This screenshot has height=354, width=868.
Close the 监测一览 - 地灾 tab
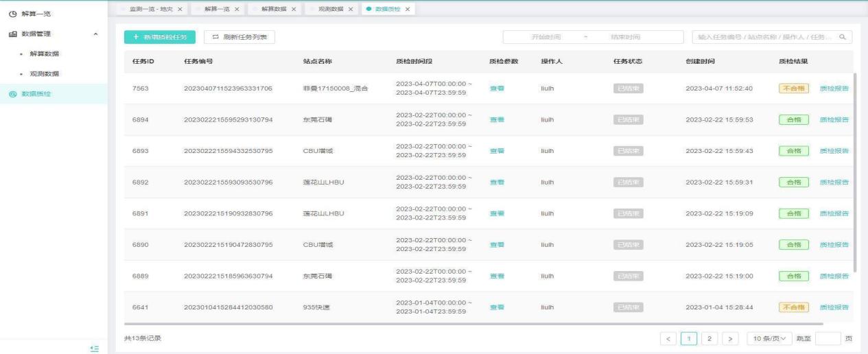(180, 8)
